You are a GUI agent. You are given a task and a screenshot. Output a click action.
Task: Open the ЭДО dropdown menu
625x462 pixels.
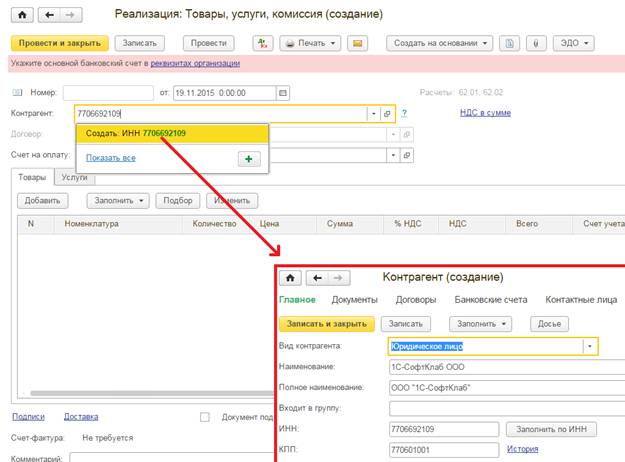[x=574, y=43]
